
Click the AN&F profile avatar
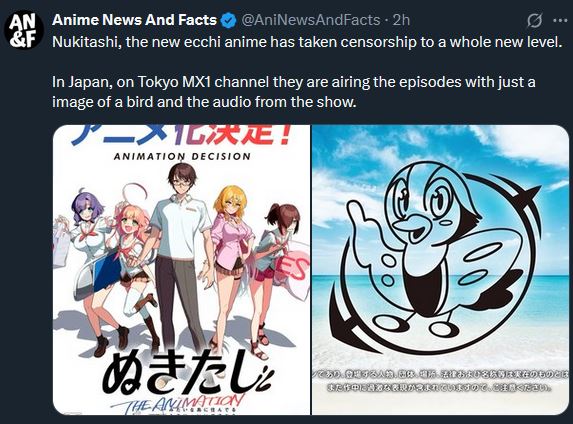(24, 30)
